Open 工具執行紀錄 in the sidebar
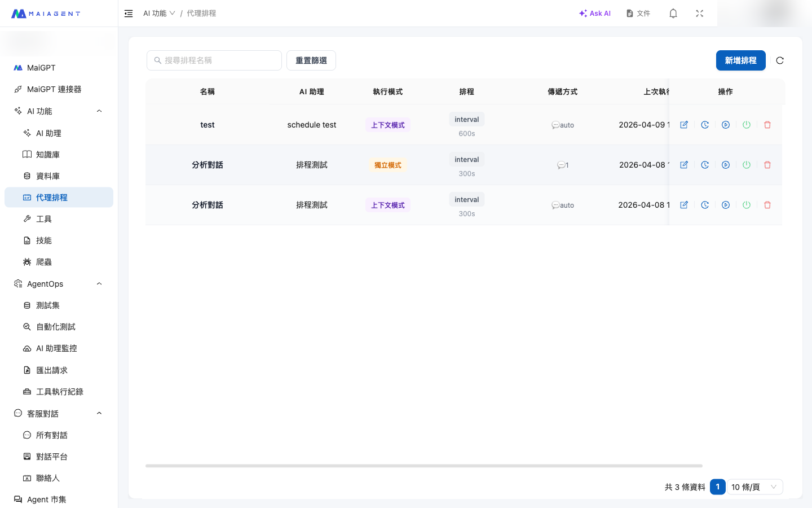This screenshot has width=812, height=508. tap(59, 392)
